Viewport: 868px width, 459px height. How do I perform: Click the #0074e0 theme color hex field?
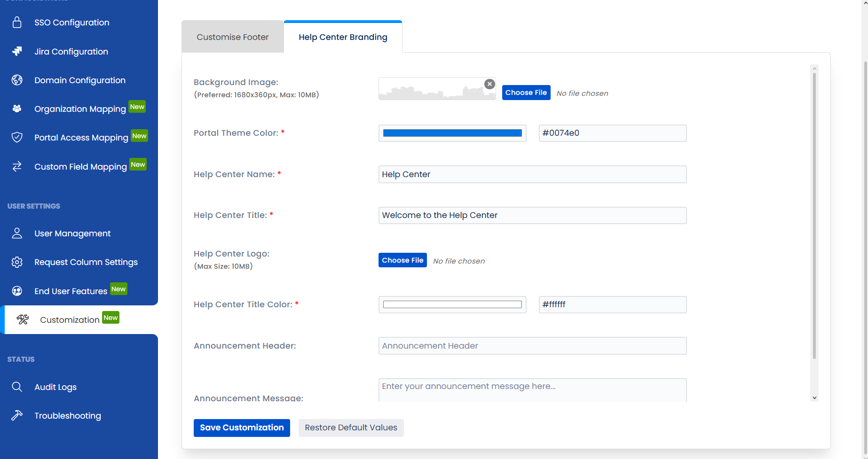[612, 133]
